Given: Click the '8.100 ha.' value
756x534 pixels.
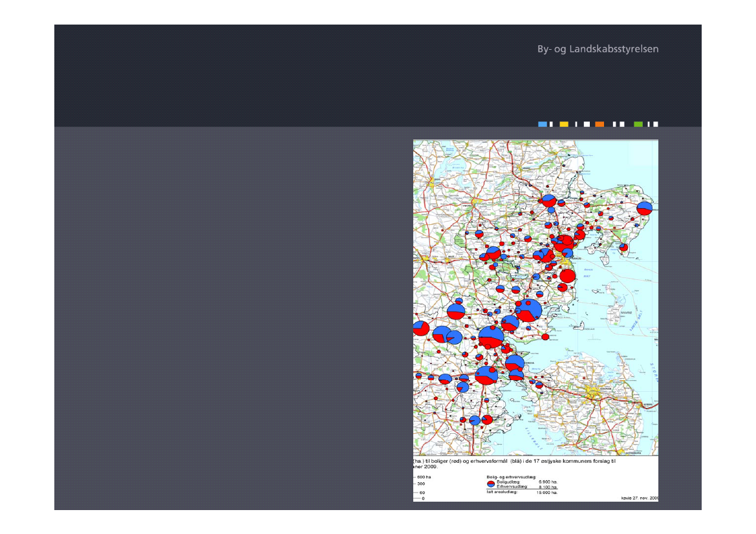Looking at the screenshot, I should (548, 487).
